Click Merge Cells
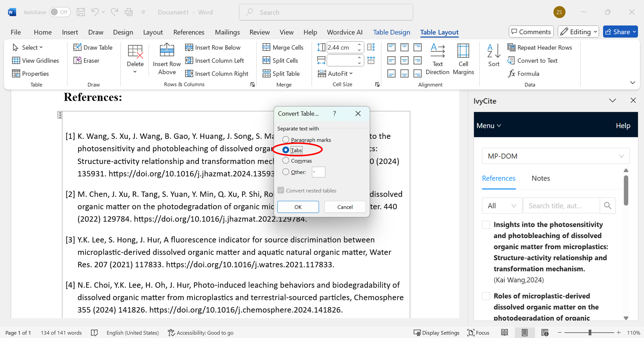Image resolution: width=644 pixels, height=338 pixels. [x=283, y=47]
